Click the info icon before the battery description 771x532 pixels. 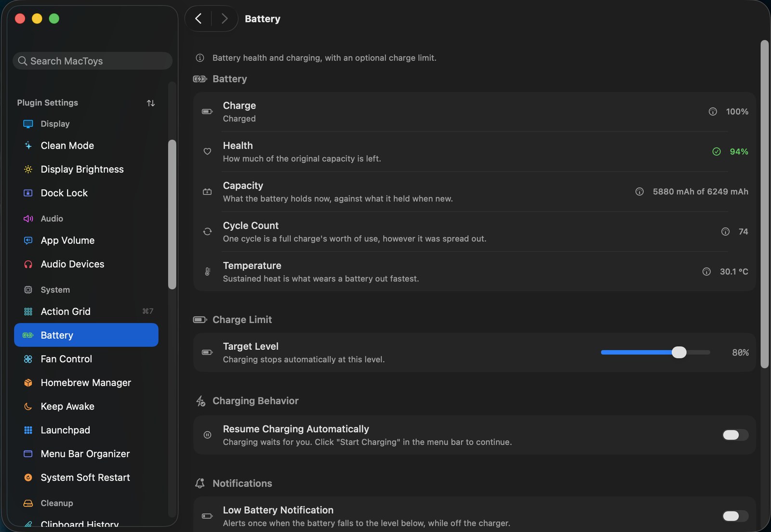200,58
